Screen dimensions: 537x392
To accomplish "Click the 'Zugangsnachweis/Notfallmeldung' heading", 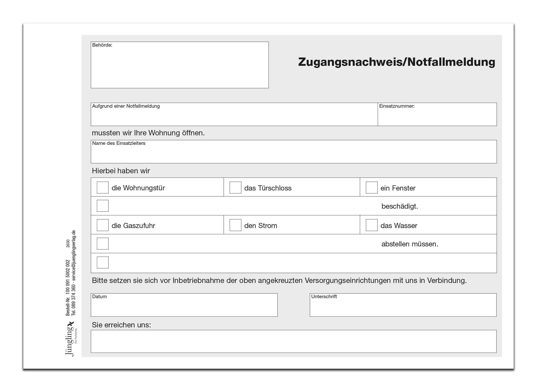I will [397, 62].
